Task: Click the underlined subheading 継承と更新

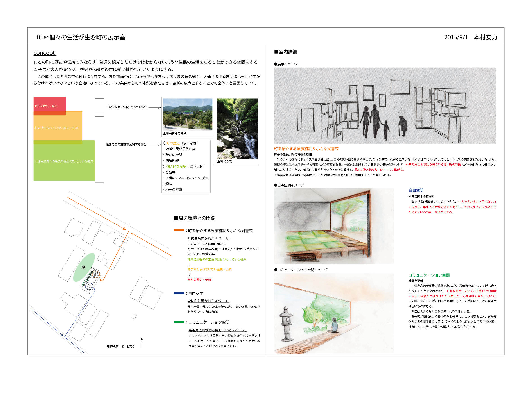Action: [x=416, y=281]
